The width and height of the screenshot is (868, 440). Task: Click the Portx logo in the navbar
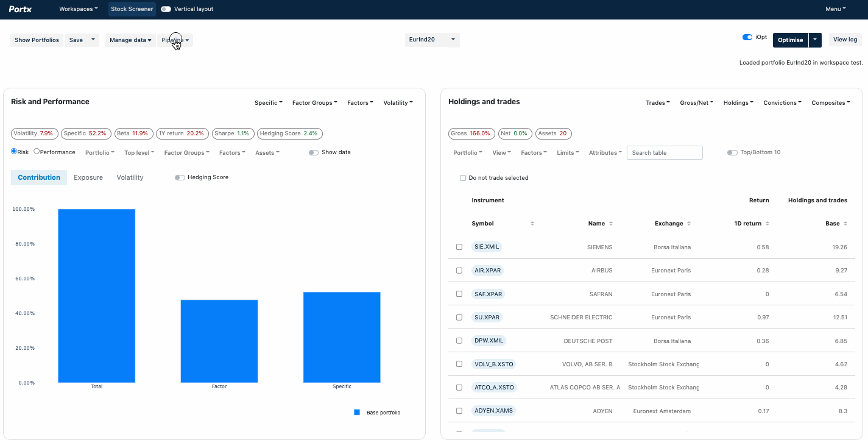pyautogui.click(x=20, y=9)
